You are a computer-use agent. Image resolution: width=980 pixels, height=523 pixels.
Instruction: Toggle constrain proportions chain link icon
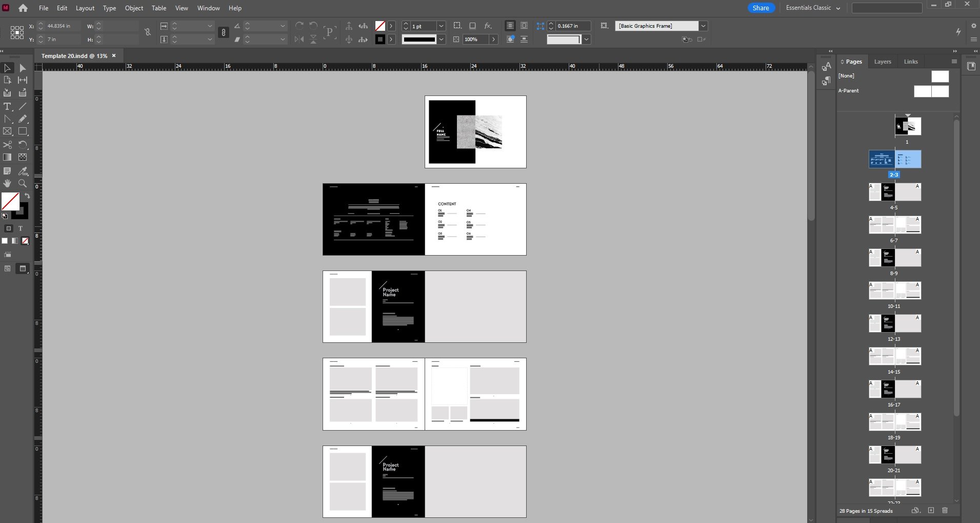(x=148, y=32)
